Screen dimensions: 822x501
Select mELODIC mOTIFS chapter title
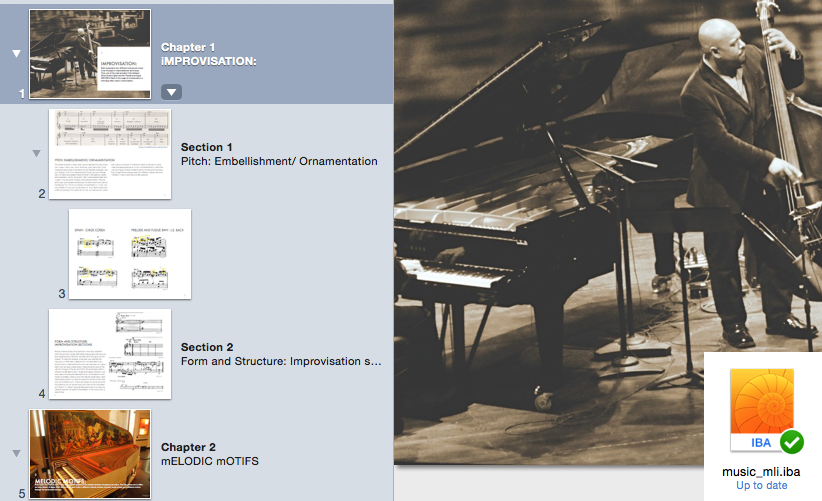[210, 461]
